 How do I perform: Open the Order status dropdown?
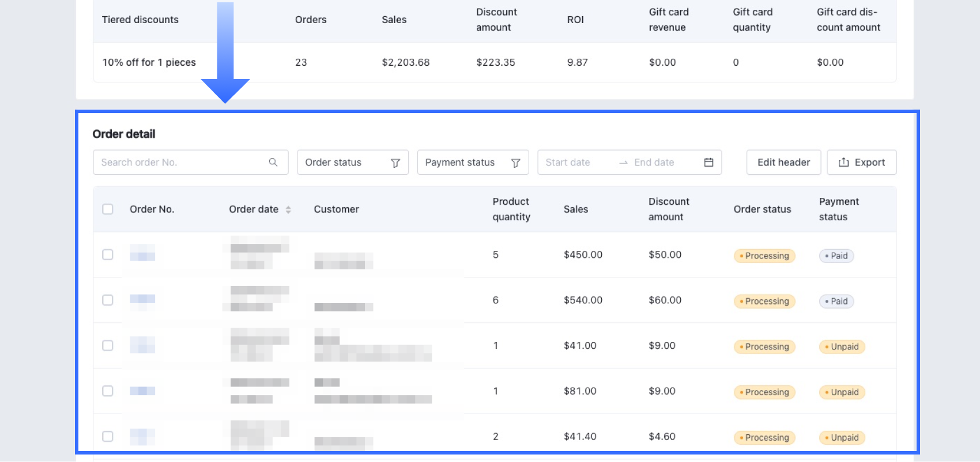[x=346, y=163]
